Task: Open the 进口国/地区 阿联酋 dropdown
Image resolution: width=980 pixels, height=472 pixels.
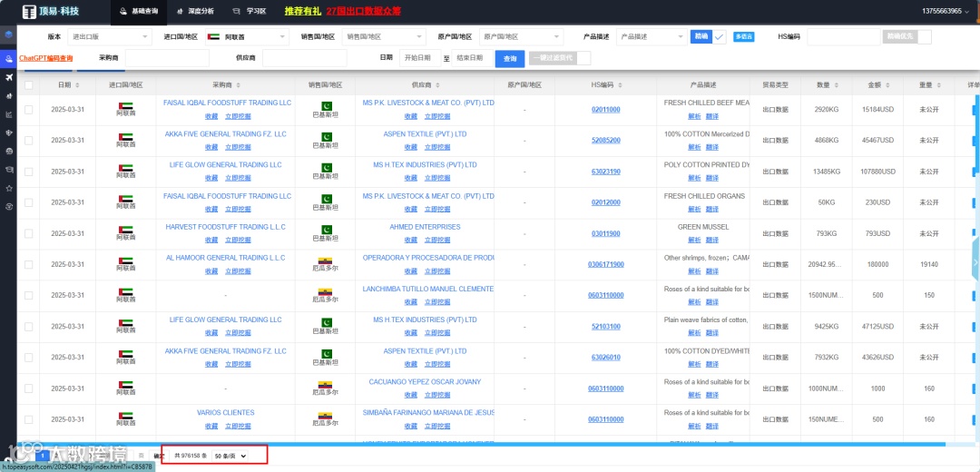Action: click(247, 37)
